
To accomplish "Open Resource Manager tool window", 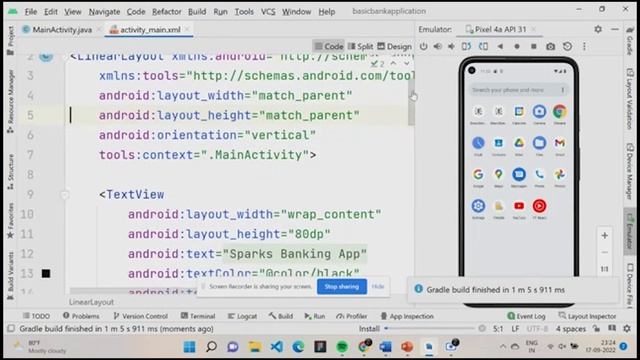I will coord(11,101).
